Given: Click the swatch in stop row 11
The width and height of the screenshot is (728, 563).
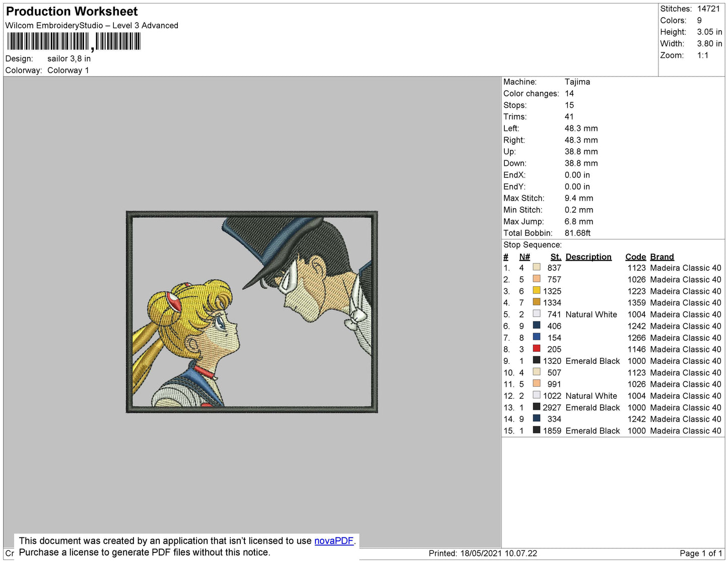Looking at the screenshot, I should pyautogui.click(x=537, y=383).
